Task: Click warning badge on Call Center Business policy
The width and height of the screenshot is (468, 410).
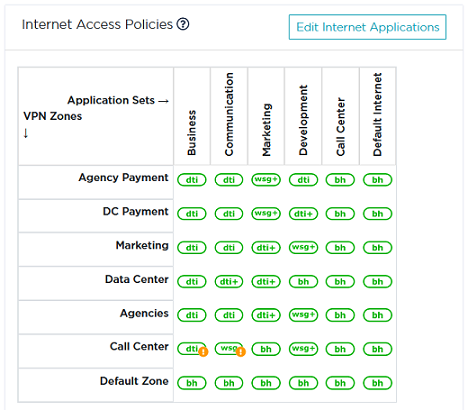Action: (x=203, y=352)
